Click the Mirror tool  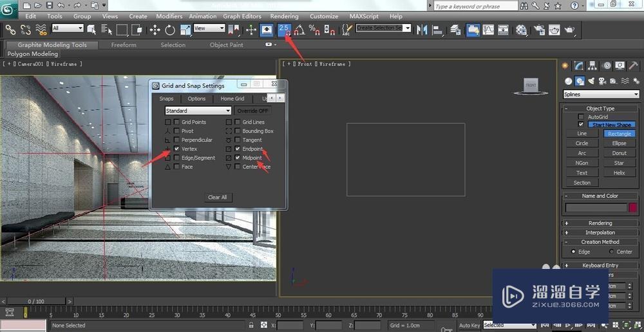pyautogui.click(x=422, y=30)
